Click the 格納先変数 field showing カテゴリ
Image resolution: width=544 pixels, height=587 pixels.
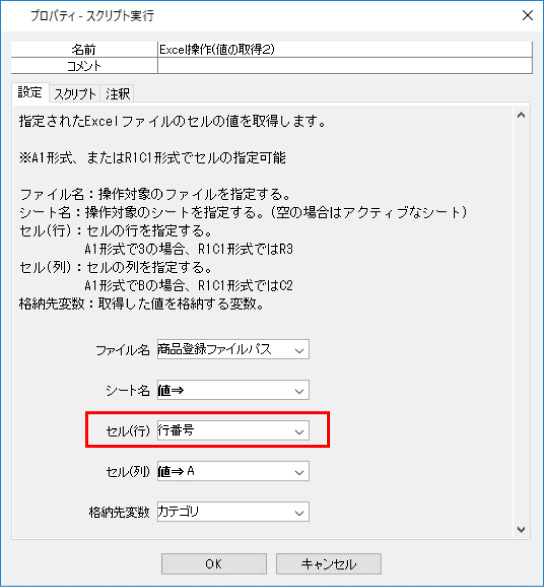(224, 512)
